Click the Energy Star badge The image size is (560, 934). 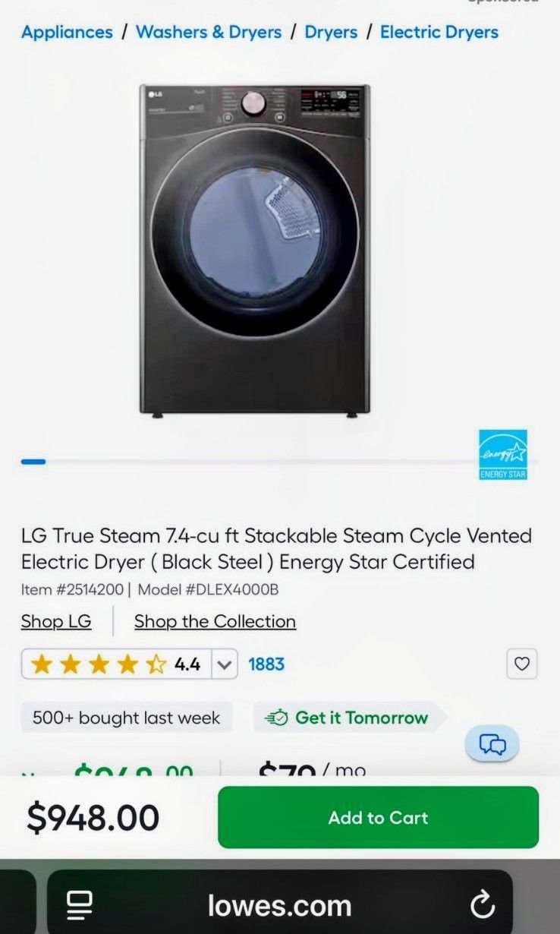coord(502,455)
